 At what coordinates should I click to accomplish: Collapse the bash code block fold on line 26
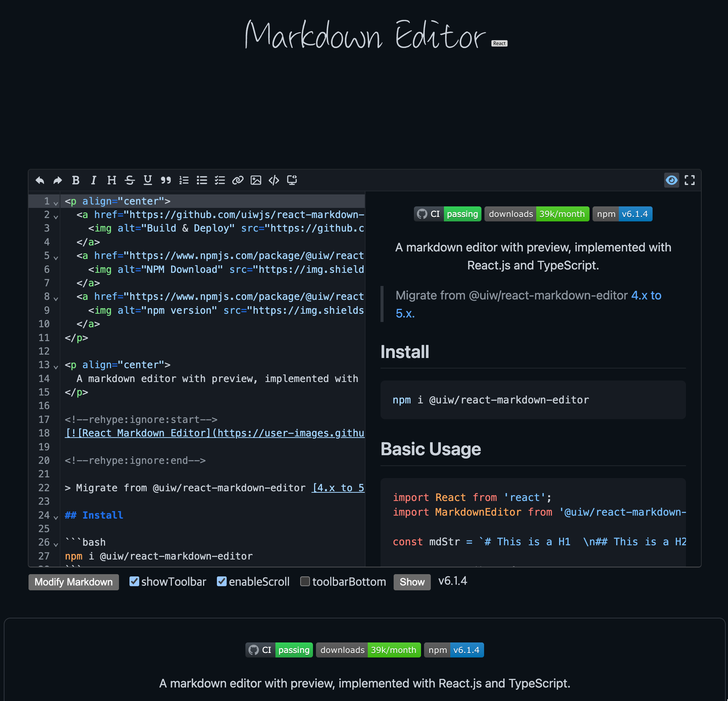click(x=56, y=544)
